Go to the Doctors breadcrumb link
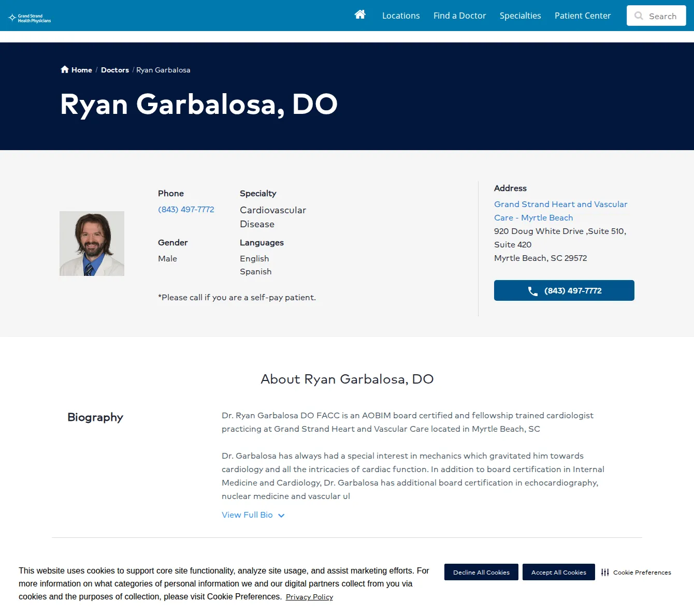 point(115,70)
